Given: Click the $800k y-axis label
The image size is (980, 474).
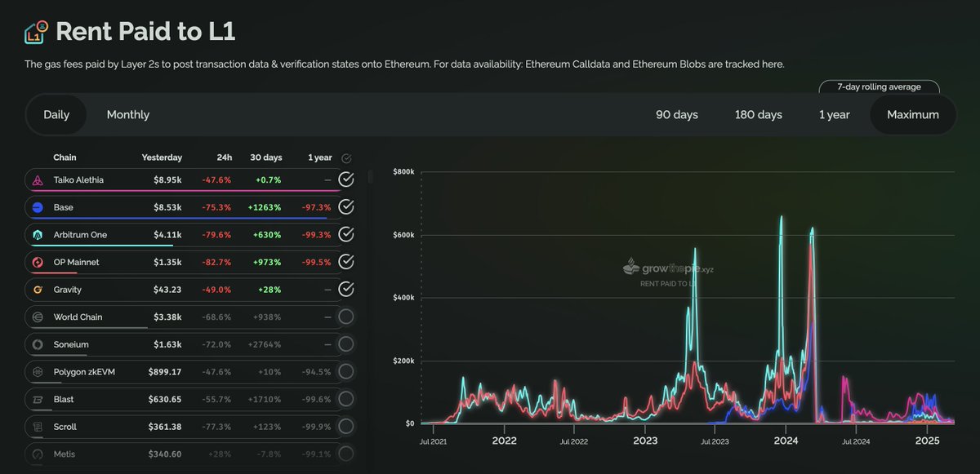Looking at the screenshot, I should pos(404,172).
